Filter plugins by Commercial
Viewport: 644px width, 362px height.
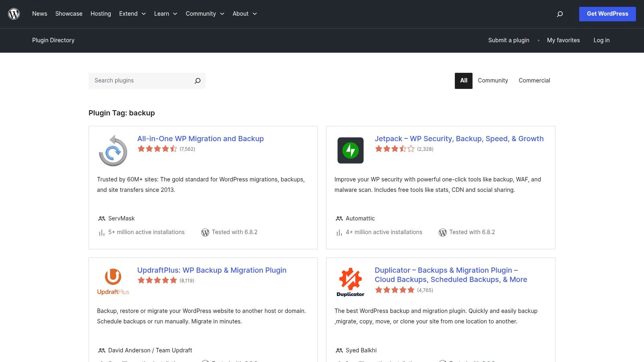534,81
